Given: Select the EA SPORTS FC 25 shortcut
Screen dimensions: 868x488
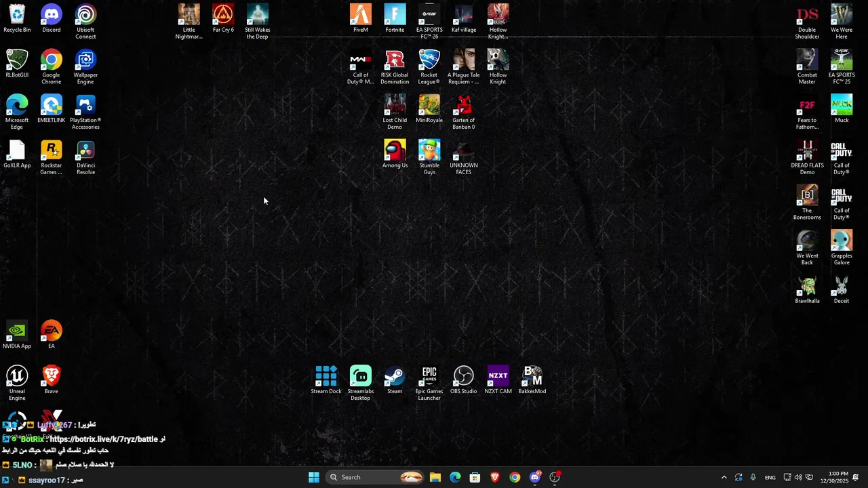Looking at the screenshot, I should [842, 67].
